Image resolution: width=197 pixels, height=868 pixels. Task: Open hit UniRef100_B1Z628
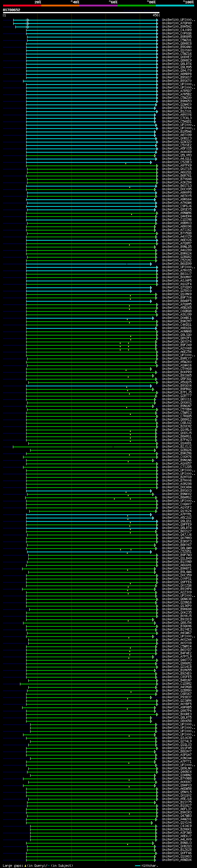pyautogui.click(x=177, y=850)
